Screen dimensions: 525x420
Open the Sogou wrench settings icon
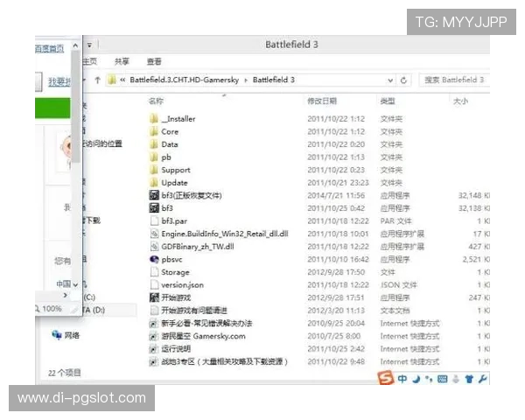click(x=482, y=379)
